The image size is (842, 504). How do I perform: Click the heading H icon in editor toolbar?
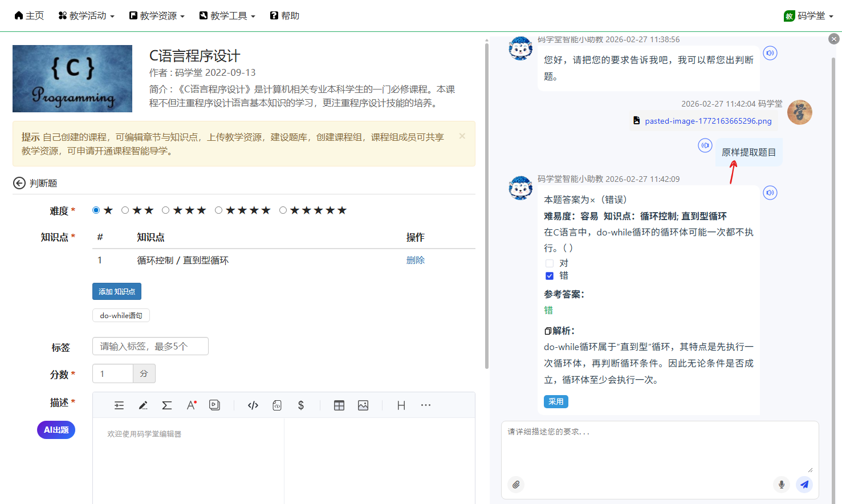point(401,405)
